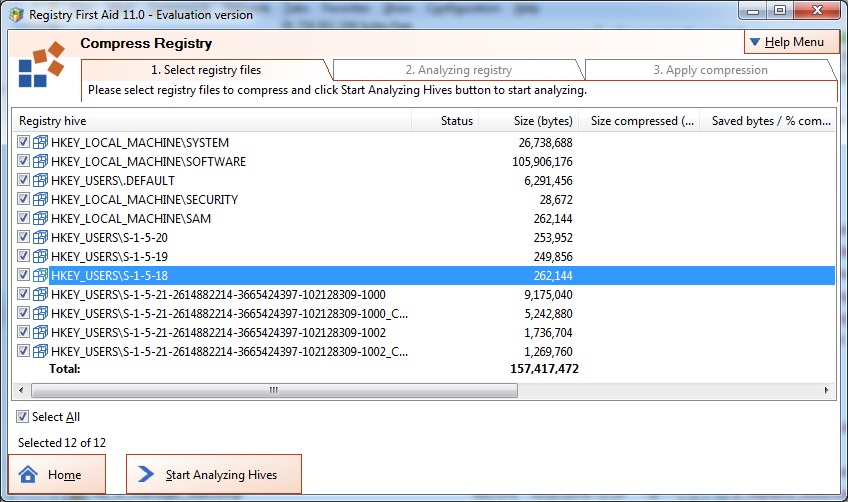
Task: Deselect the HKEY_LOCAL_MACHINE\SAM checkbox
Action: tap(23, 217)
